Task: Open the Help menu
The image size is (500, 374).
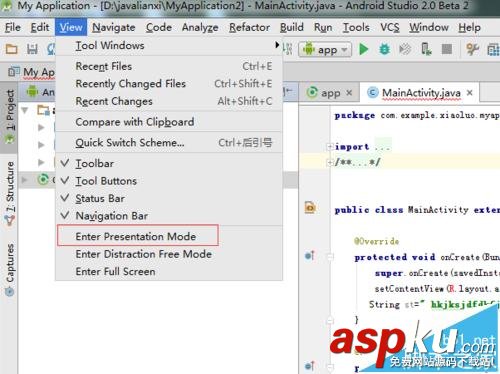Action: point(469,27)
